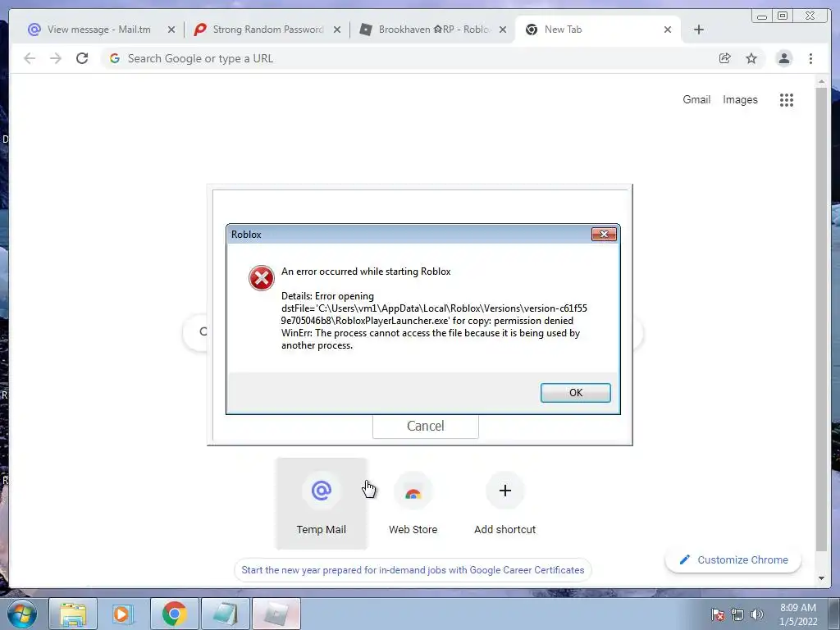Image resolution: width=840 pixels, height=630 pixels.
Task: Click the red error icon in the Roblox dialog
Action: 262,278
